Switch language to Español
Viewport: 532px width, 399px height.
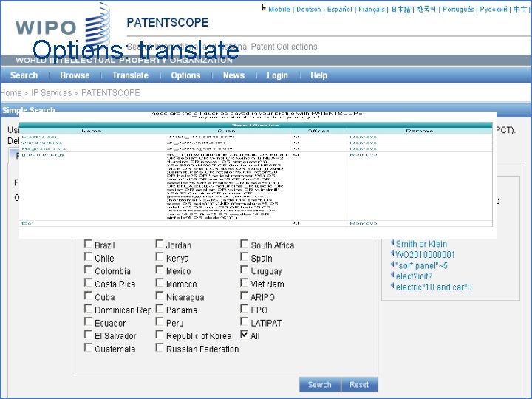click(x=339, y=10)
